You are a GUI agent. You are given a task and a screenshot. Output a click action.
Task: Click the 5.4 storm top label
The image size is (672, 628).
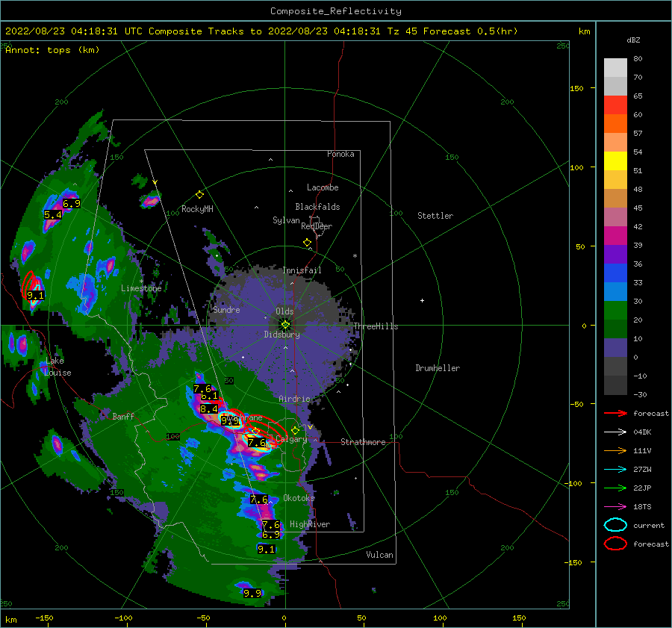53,215
